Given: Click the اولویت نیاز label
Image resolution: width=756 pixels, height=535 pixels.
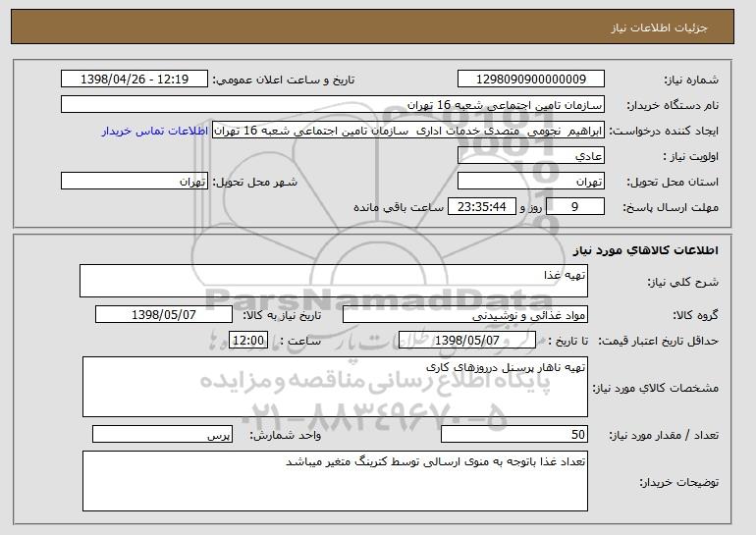Looking at the screenshot, I should point(691,156).
